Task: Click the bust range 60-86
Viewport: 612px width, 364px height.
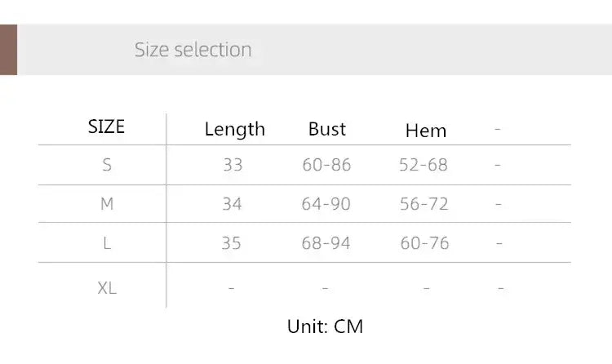Action: pos(326,165)
